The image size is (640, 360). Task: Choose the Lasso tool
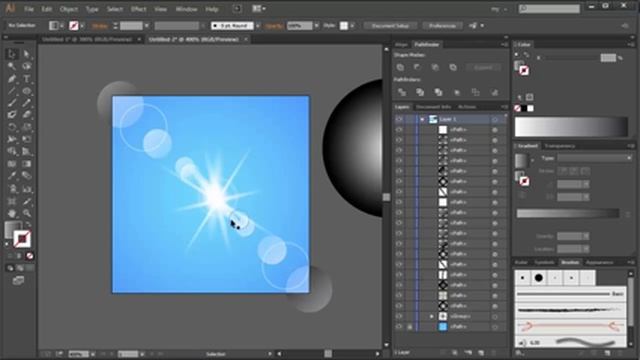click(27, 66)
